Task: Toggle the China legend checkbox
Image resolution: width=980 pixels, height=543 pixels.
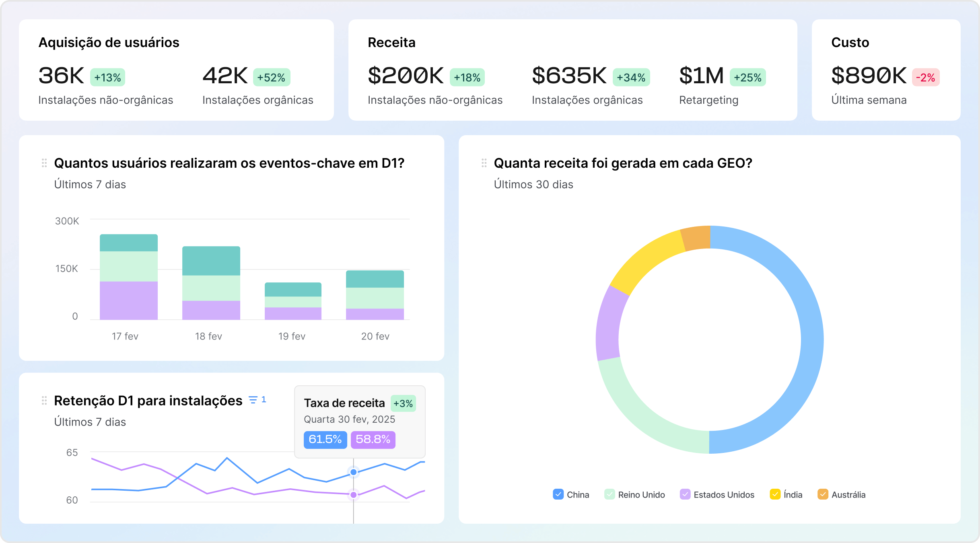Action: [x=558, y=494]
